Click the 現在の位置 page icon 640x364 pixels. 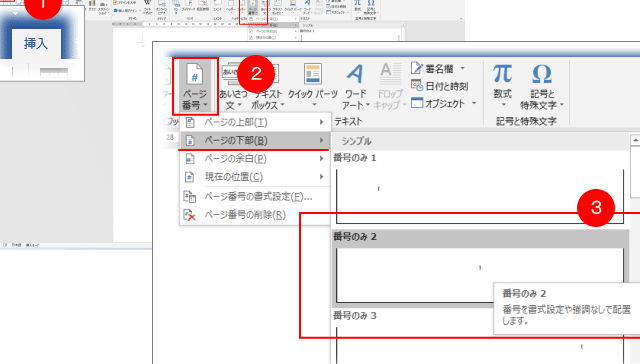pos(190,177)
